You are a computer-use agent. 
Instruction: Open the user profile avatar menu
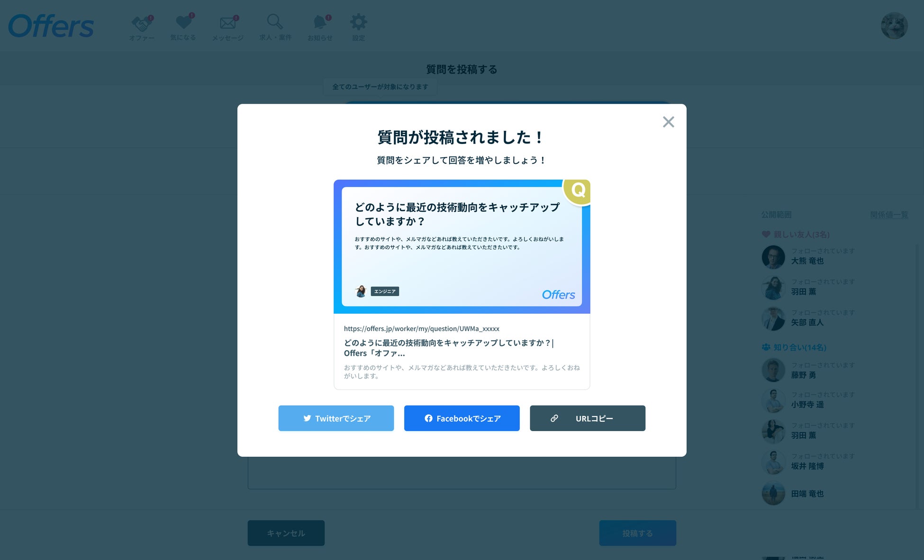[x=894, y=26]
